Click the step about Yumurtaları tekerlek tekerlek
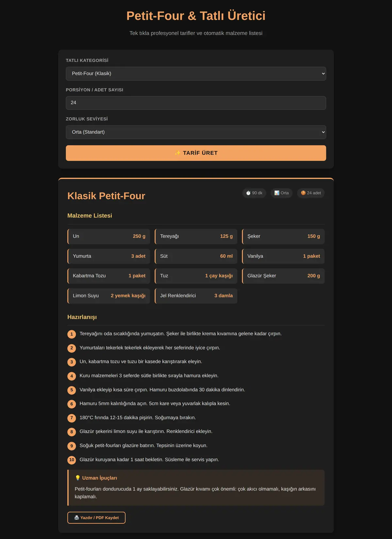This screenshot has height=539, width=392. coord(150,348)
